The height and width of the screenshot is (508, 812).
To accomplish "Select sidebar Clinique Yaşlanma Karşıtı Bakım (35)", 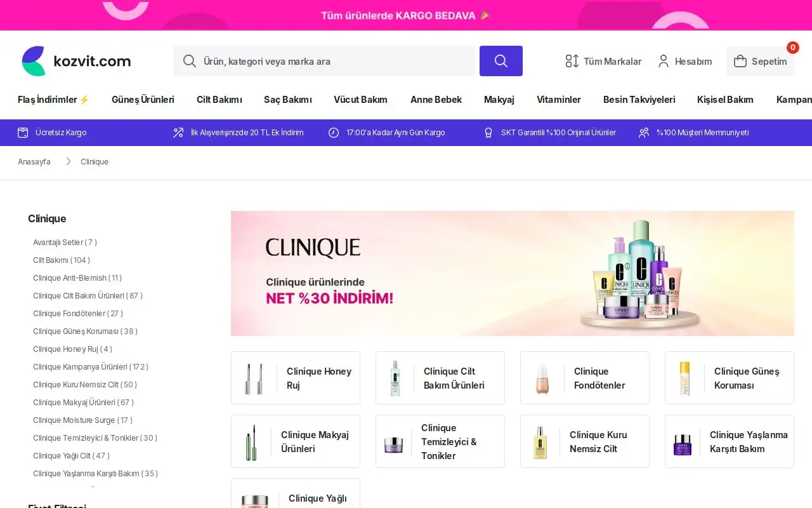I will [x=95, y=473].
